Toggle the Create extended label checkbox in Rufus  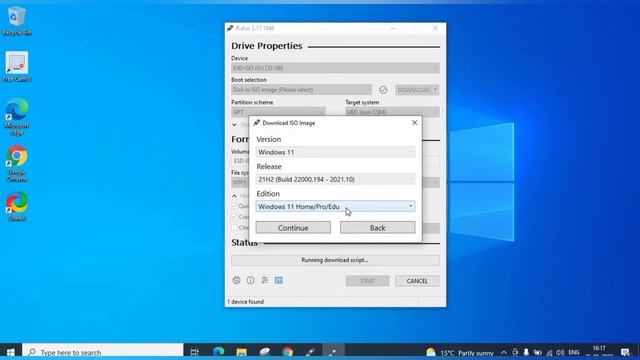[235, 217]
